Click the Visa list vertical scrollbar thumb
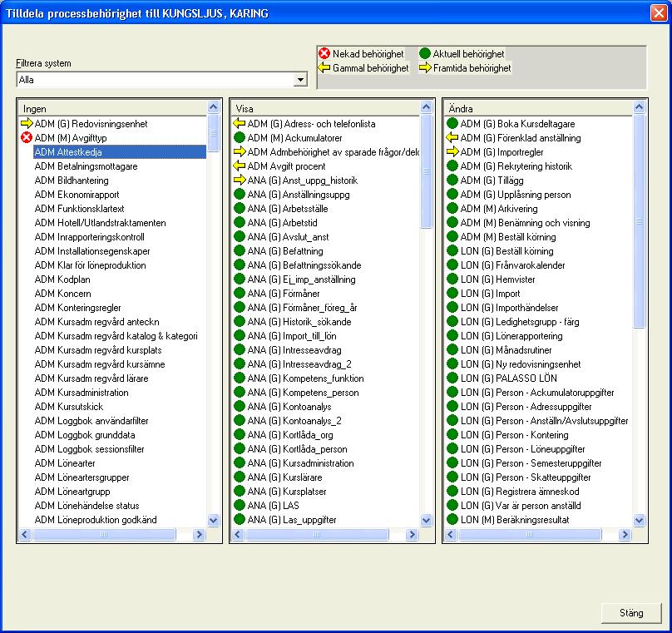The height and width of the screenshot is (633, 672). tap(426, 171)
